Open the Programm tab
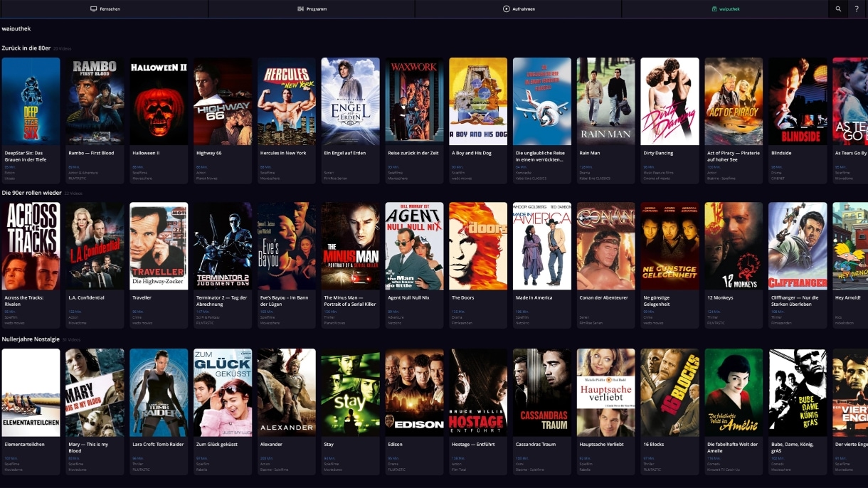Viewport: 868px width, 488px height. pos(312,9)
